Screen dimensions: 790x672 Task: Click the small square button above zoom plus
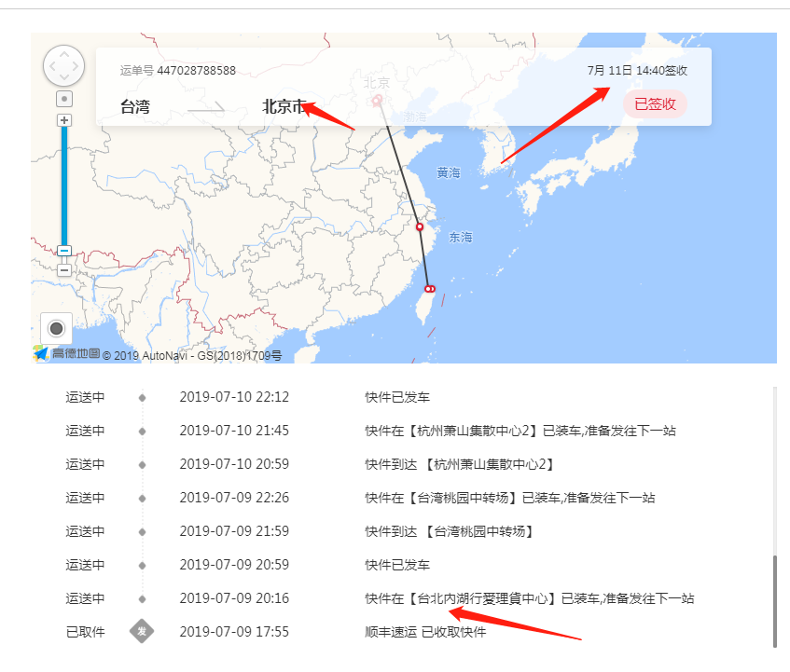tap(64, 99)
